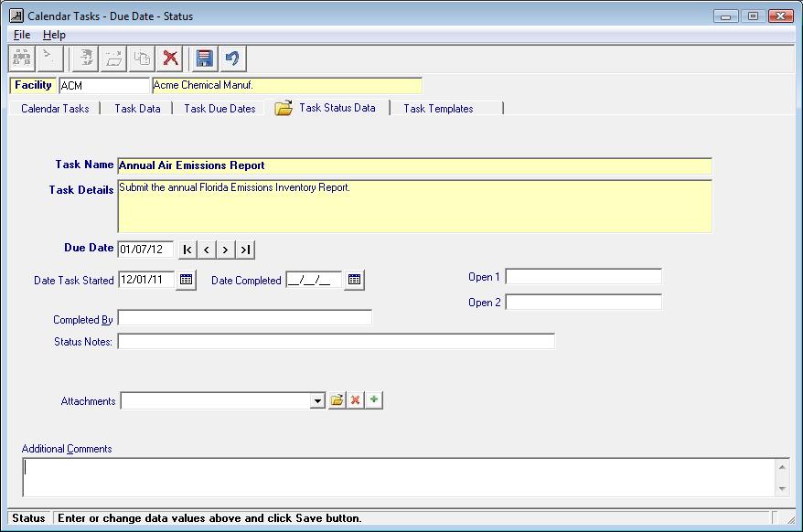Viewport: 803px width, 532px height.
Task: Click the Task Name field
Action: pos(415,165)
